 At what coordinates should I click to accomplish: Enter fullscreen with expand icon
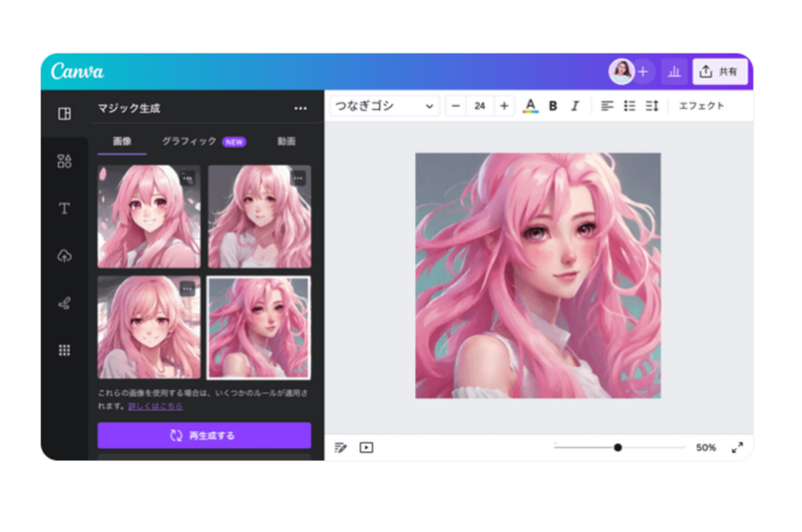737,448
